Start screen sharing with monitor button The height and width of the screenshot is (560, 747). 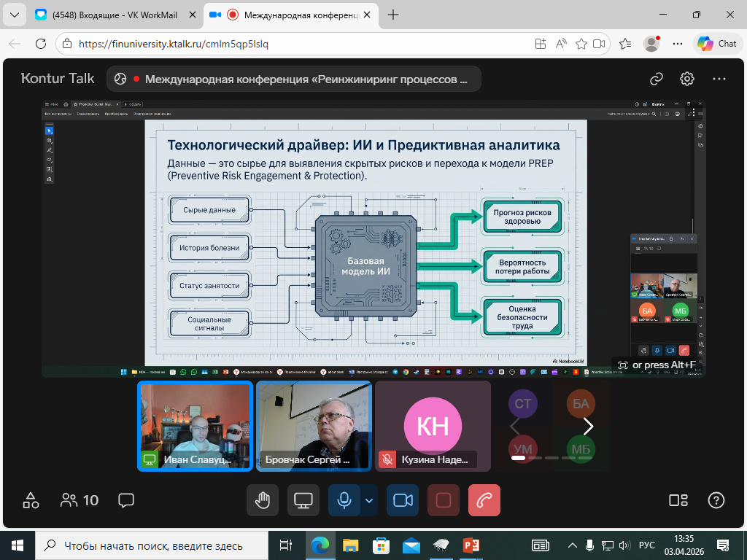click(303, 500)
